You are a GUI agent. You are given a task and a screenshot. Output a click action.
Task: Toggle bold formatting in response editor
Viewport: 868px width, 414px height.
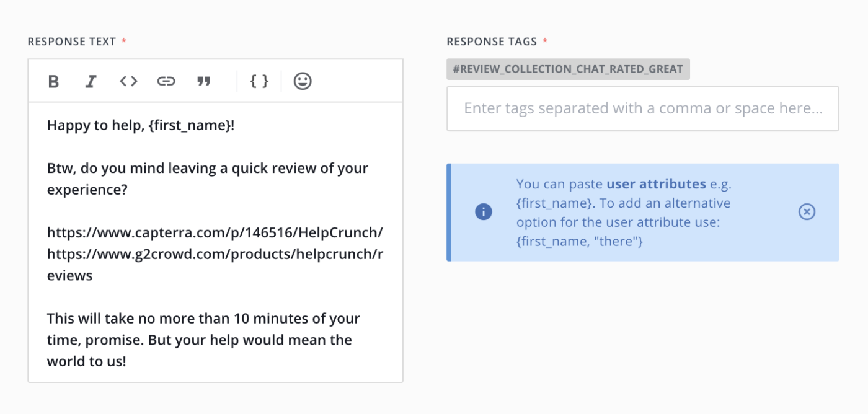click(54, 81)
